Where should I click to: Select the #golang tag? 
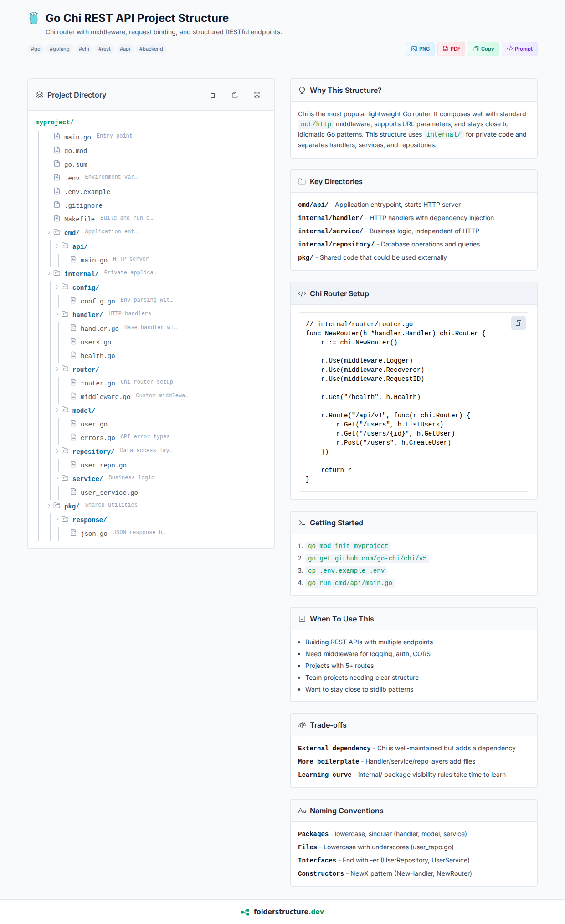pyautogui.click(x=60, y=49)
